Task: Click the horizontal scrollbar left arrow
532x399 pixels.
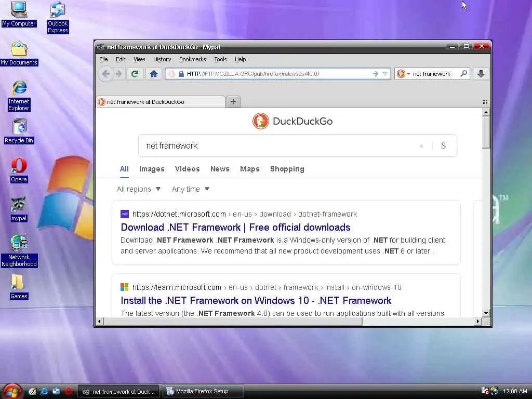Action: click(99, 321)
